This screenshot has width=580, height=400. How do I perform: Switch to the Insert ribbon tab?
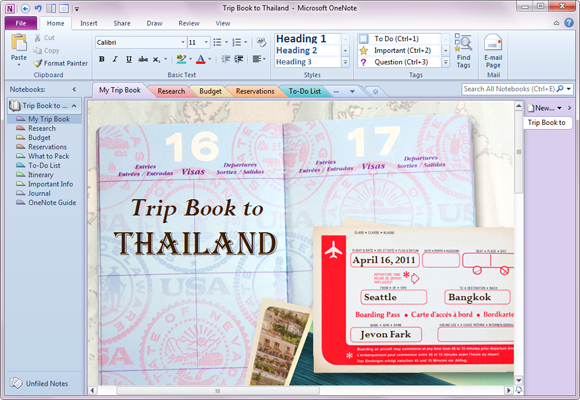pos(89,23)
